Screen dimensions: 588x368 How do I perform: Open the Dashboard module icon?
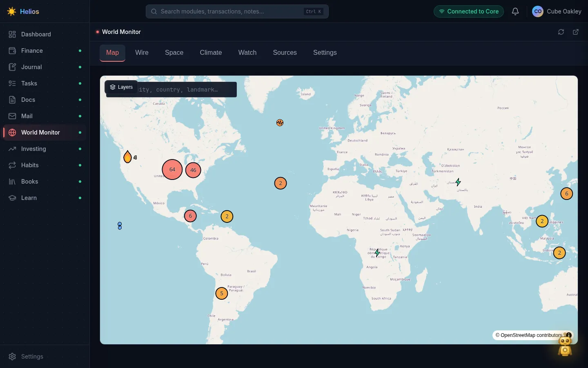tap(12, 34)
